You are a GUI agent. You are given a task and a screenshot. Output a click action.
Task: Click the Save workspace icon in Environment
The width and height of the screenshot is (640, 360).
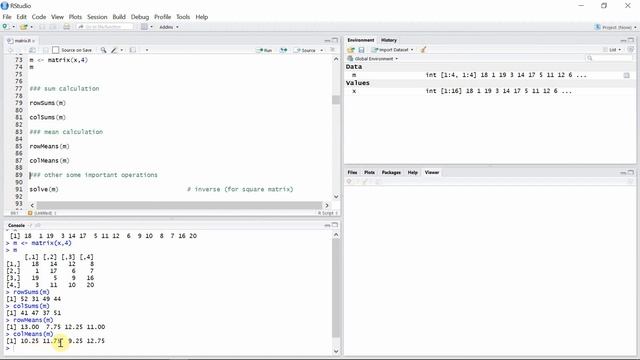tap(361, 50)
